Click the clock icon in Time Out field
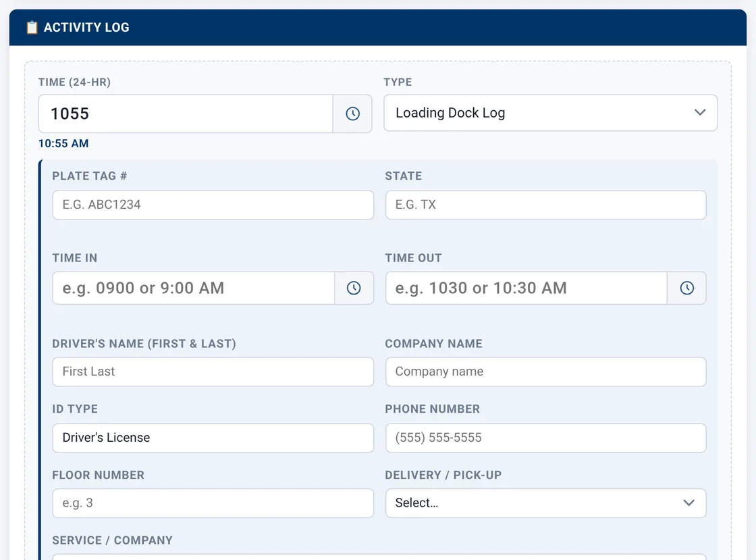The image size is (756, 560). tap(687, 288)
